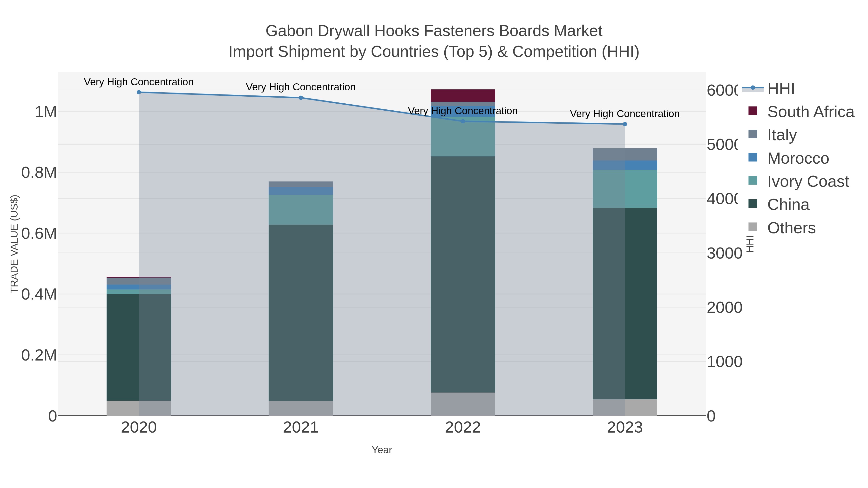
Task: Click the subtitle Import Shipment by Countries
Action: (x=434, y=52)
